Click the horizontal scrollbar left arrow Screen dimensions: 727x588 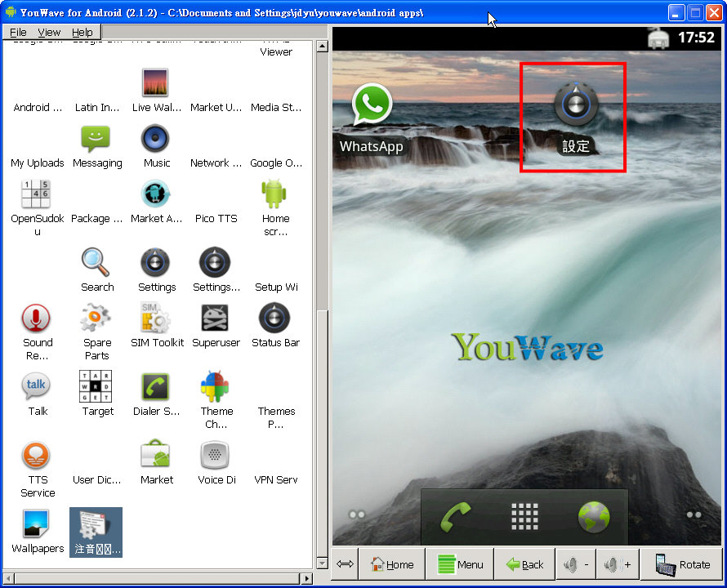coord(9,578)
